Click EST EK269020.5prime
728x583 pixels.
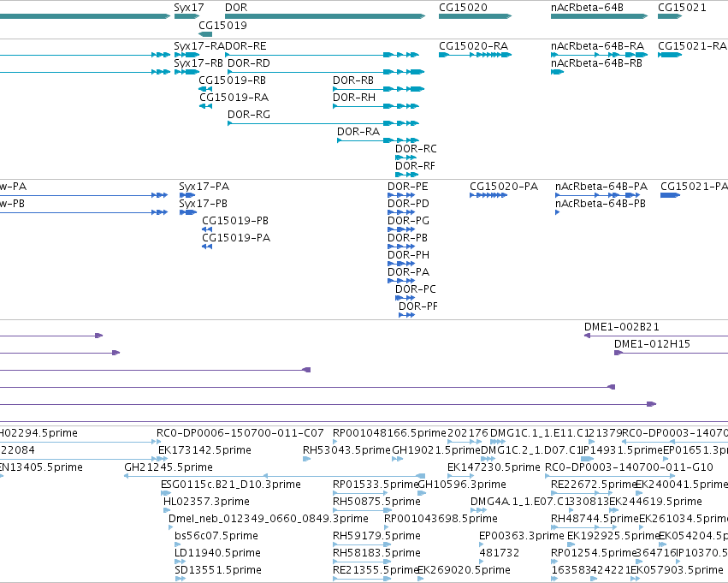pyautogui.click(x=464, y=570)
